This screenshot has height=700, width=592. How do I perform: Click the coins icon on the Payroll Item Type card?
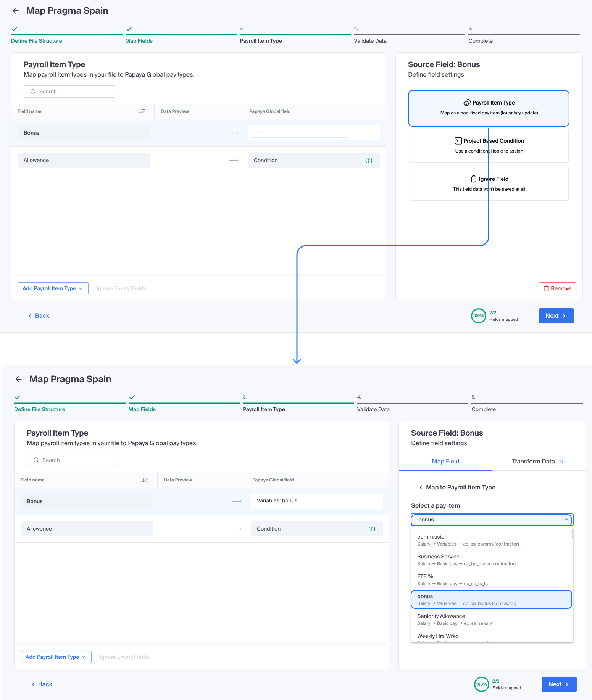tap(467, 103)
